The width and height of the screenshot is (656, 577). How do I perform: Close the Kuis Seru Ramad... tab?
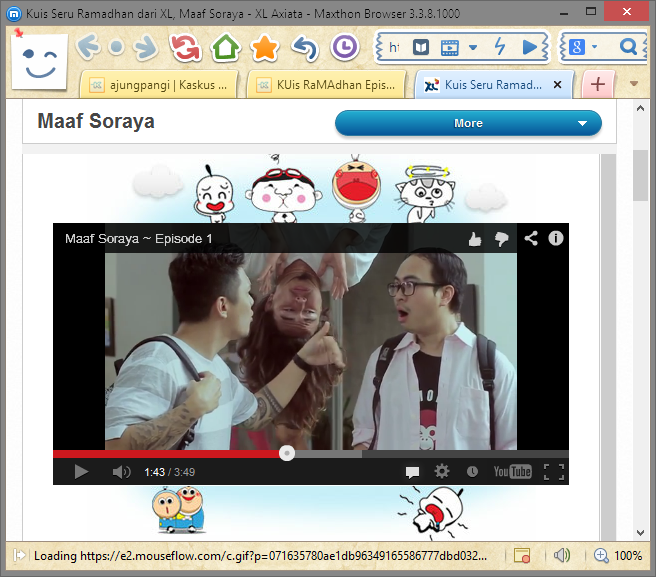[x=557, y=85]
